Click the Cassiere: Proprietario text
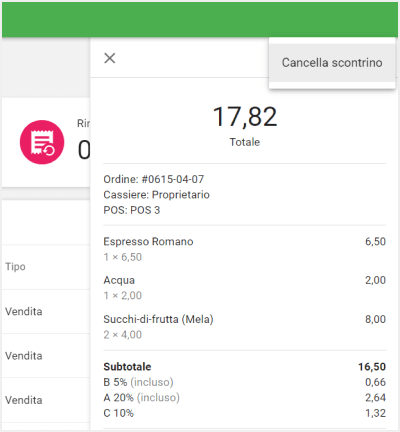 [x=156, y=195]
